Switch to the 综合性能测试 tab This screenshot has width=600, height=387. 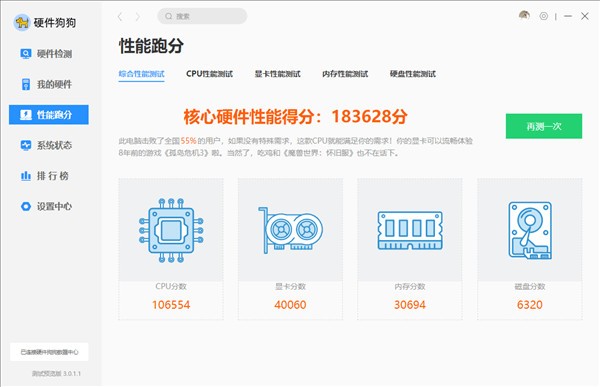tap(141, 74)
